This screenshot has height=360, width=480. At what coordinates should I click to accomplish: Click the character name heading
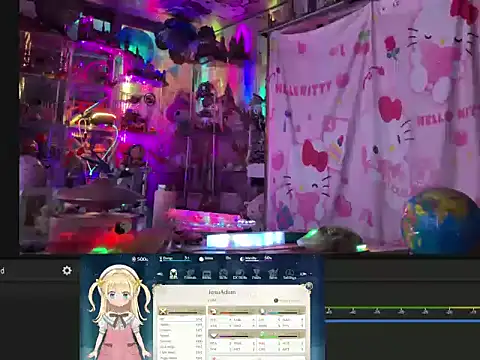click(222, 292)
